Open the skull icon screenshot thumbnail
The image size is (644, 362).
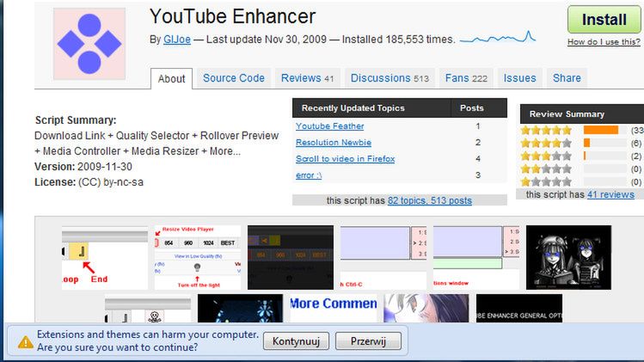click(x=148, y=308)
